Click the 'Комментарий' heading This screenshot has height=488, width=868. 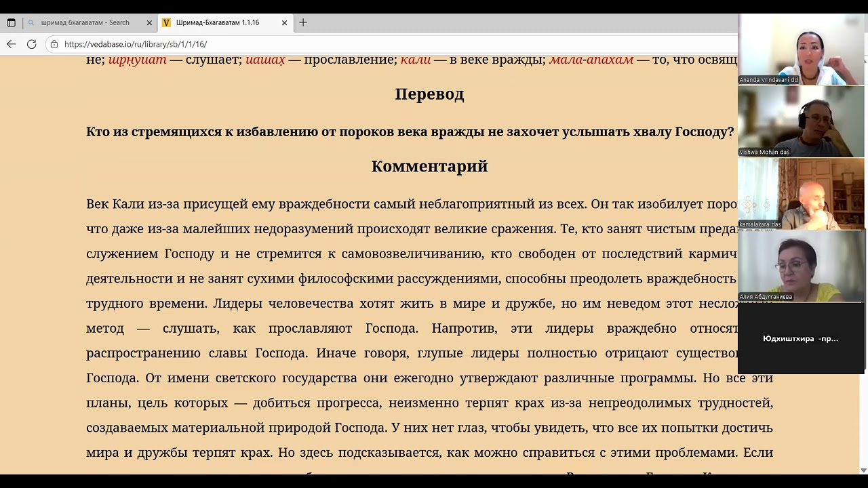coord(429,166)
